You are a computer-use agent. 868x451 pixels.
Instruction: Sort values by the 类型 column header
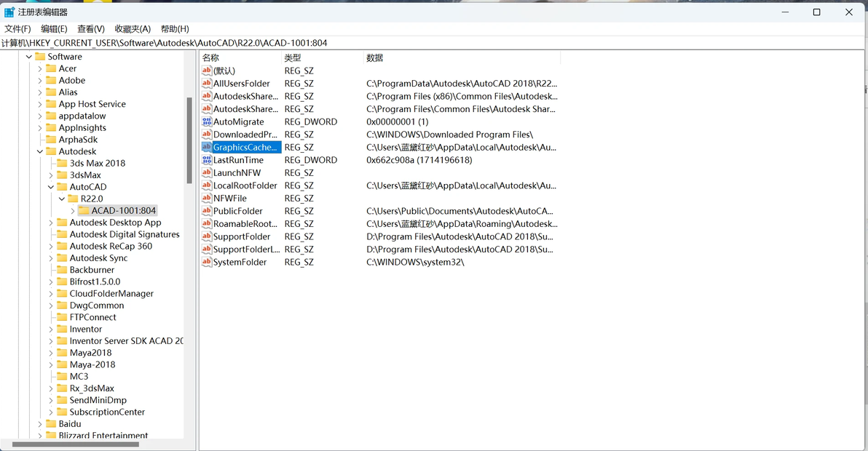coord(322,57)
